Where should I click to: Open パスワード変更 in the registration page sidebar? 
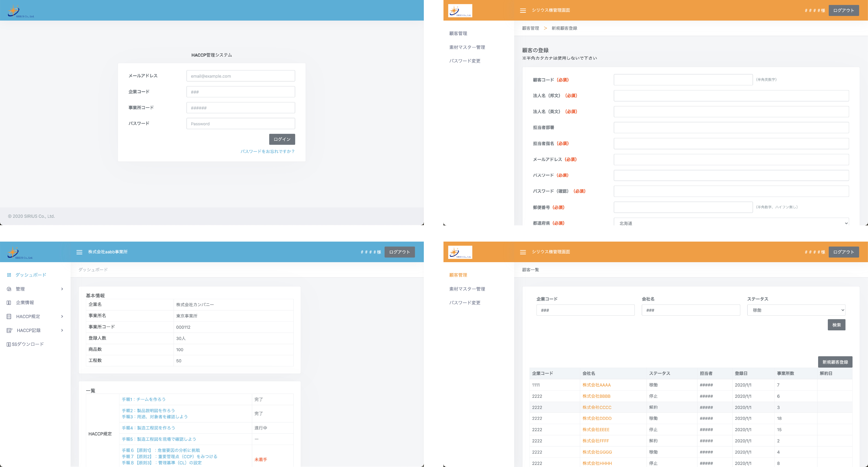[465, 61]
